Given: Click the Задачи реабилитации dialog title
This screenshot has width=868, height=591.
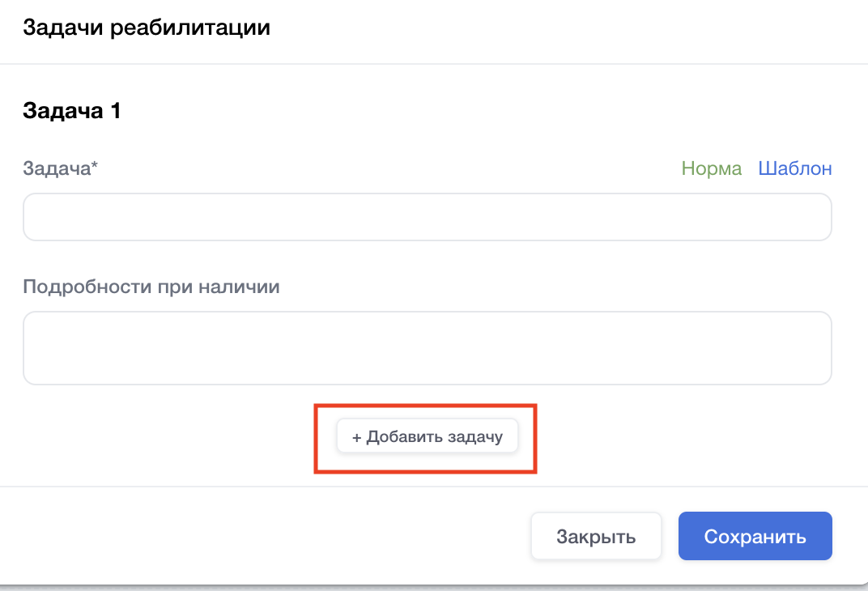Looking at the screenshot, I should point(147,28).
